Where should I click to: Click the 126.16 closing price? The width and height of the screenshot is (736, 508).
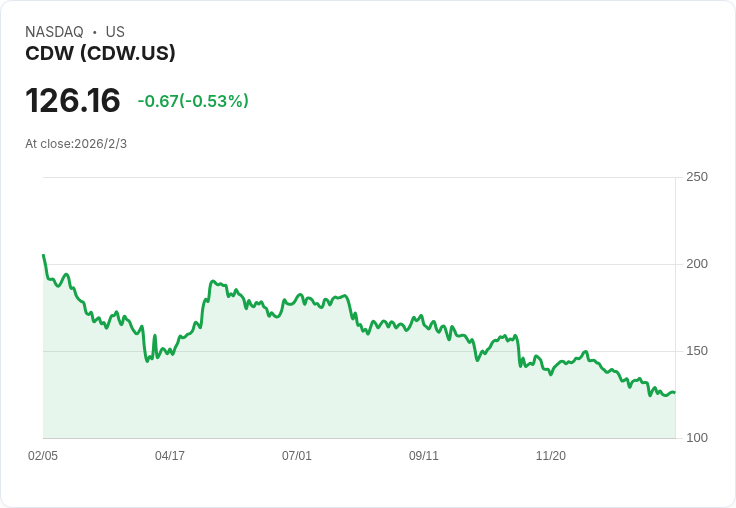click(73, 101)
